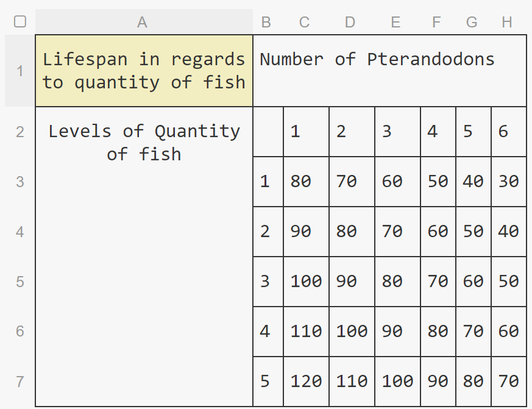Select the empty cell B2

tap(268, 131)
